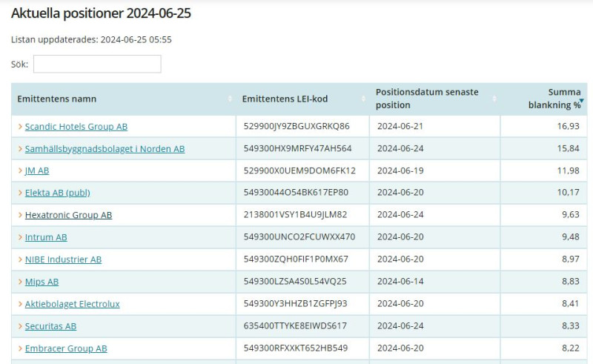Click the 2024-06-14 date in Mips row

(400, 282)
